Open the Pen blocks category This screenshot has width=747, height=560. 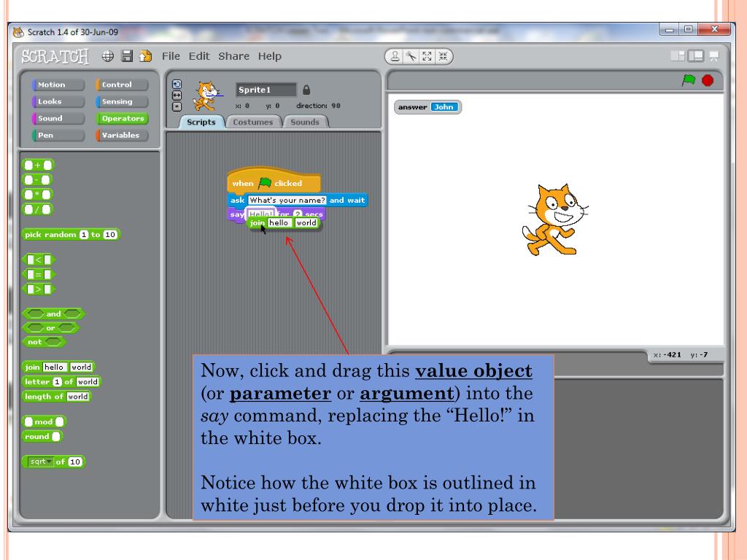tap(58, 135)
